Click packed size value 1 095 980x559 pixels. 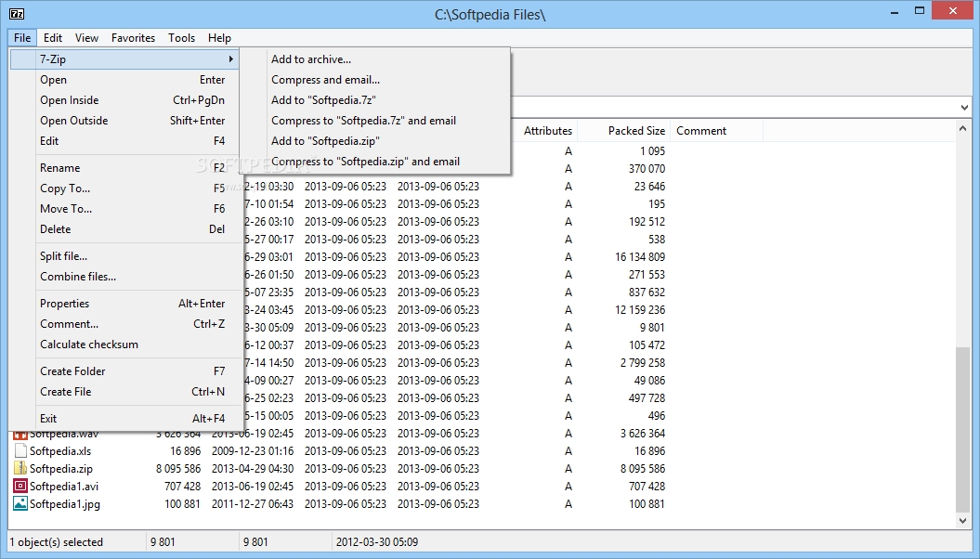click(652, 151)
